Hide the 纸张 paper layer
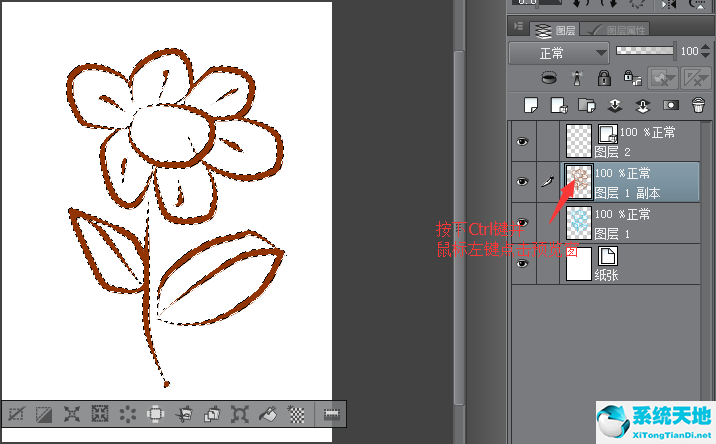 point(521,264)
